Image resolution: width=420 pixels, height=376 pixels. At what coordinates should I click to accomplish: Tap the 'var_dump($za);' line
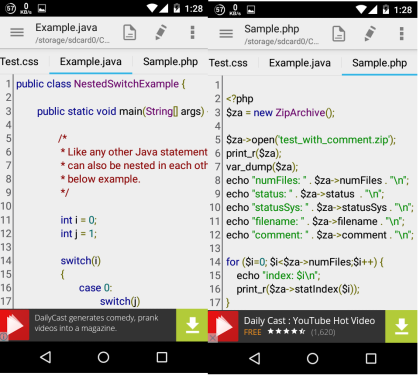pos(262,167)
